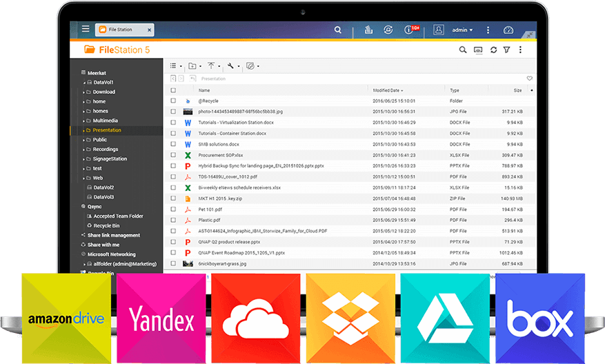Click the Excel icon for Bi-weekly eNews schedule
Viewport: 605px width, 364px height.
pos(188,188)
